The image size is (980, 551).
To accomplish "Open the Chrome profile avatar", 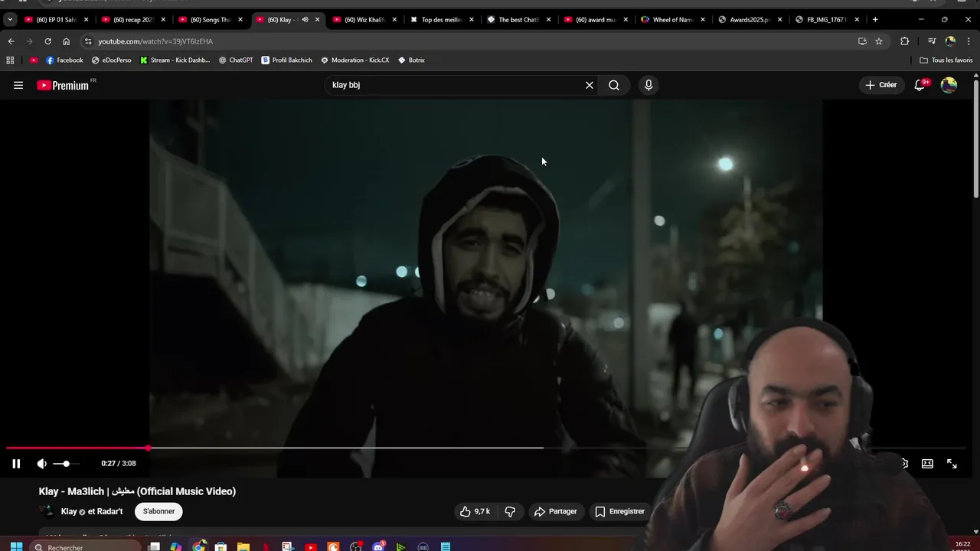I will pyautogui.click(x=950, y=41).
